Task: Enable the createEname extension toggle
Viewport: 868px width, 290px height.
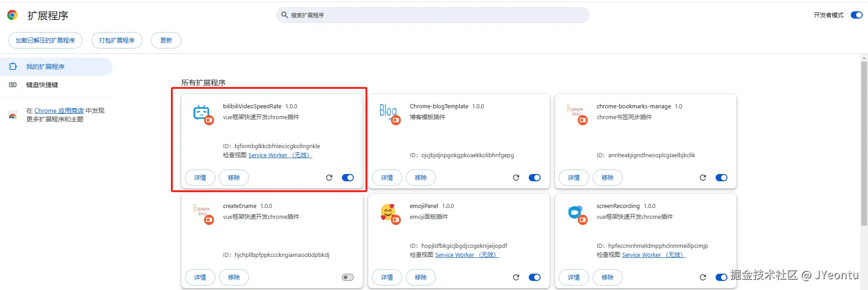Action: click(348, 277)
